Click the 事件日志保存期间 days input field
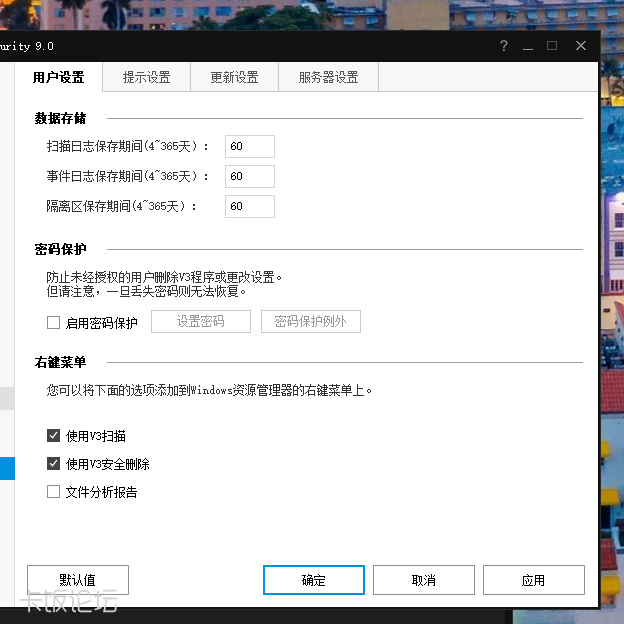The height and width of the screenshot is (624, 624). [x=250, y=176]
